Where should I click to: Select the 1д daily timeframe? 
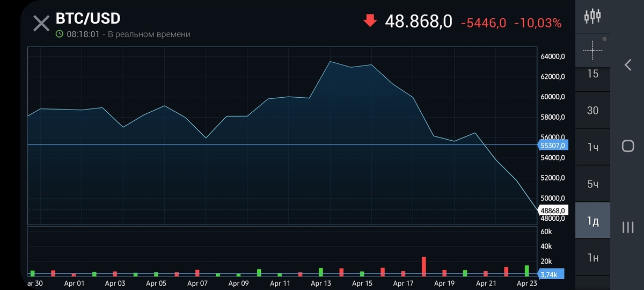(592, 221)
